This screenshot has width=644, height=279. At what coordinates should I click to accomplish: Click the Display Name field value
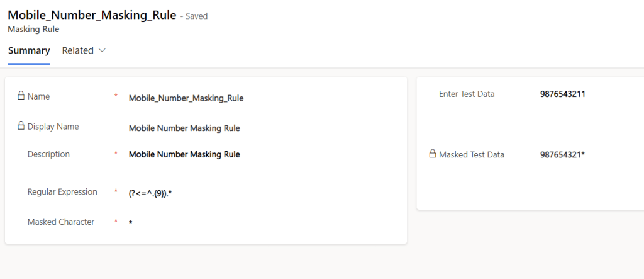[184, 128]
